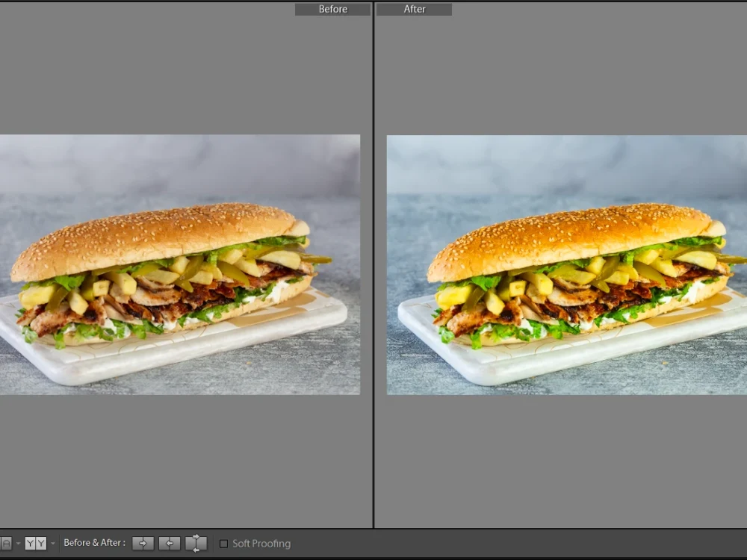The height and width of the screenshot is (560, 747).
Task: Click the Before label above the left photo
Action: point(332,9)
